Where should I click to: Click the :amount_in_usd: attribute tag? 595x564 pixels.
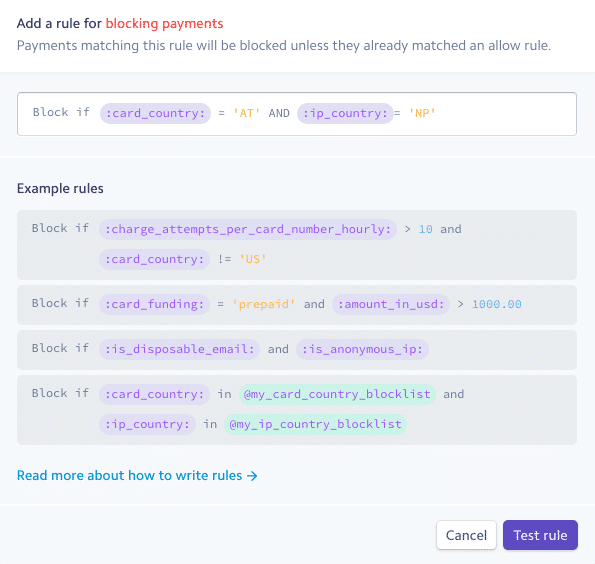[391, 304]
